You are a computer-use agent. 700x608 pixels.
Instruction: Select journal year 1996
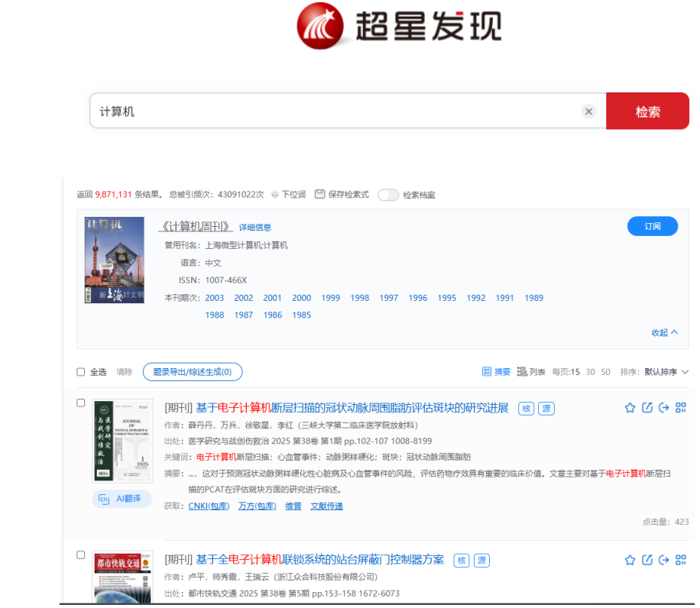tap(417, 298)
